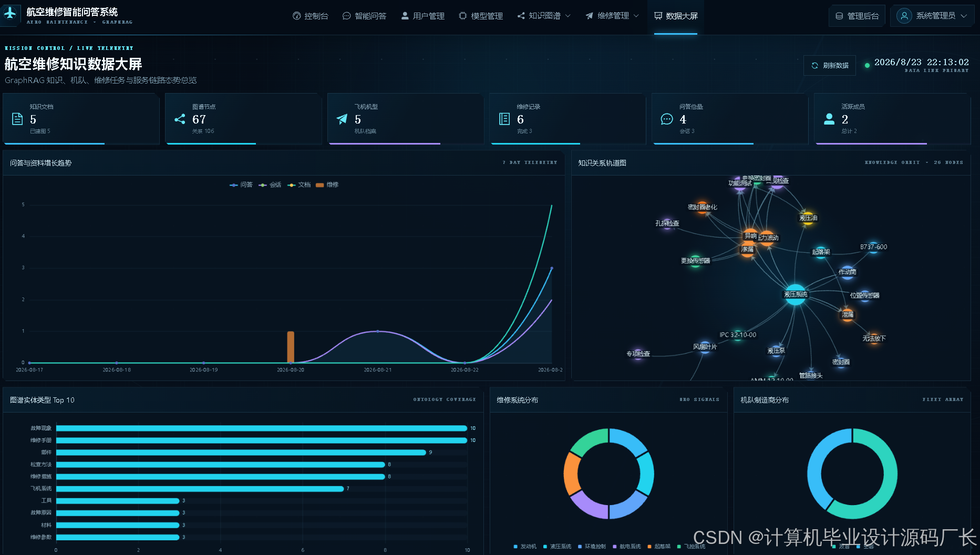Toggle 液压系统 in the maintenance donut legend
Screen dimensions: 980x555
(557, 547)
